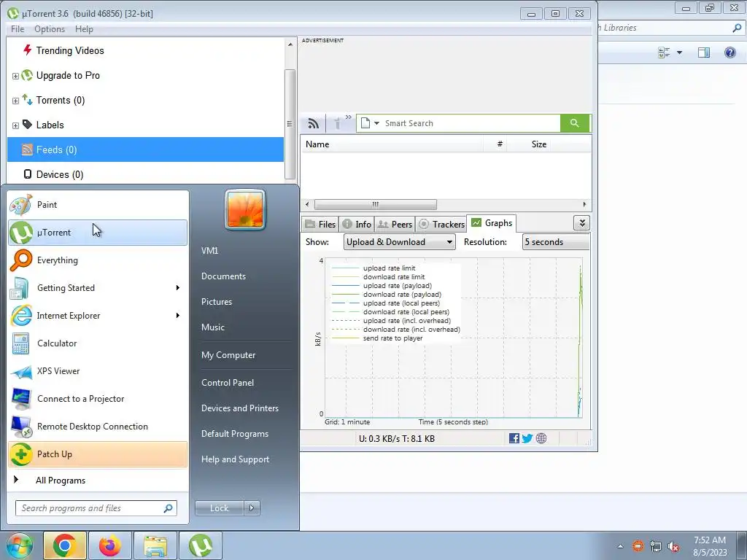Click the horizontal scrollbar thumb in torrent list
Screen dimensions: 747x560
pos(376,204)
